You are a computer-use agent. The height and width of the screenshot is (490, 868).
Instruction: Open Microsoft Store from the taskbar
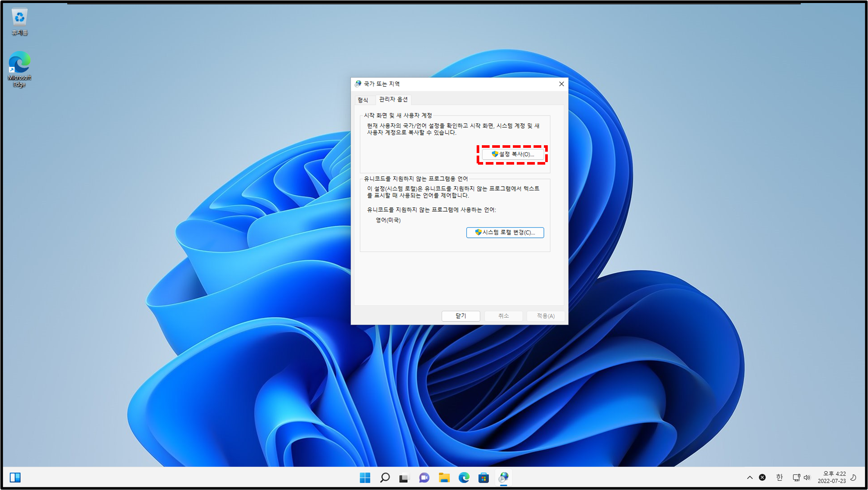pos(484,478)
